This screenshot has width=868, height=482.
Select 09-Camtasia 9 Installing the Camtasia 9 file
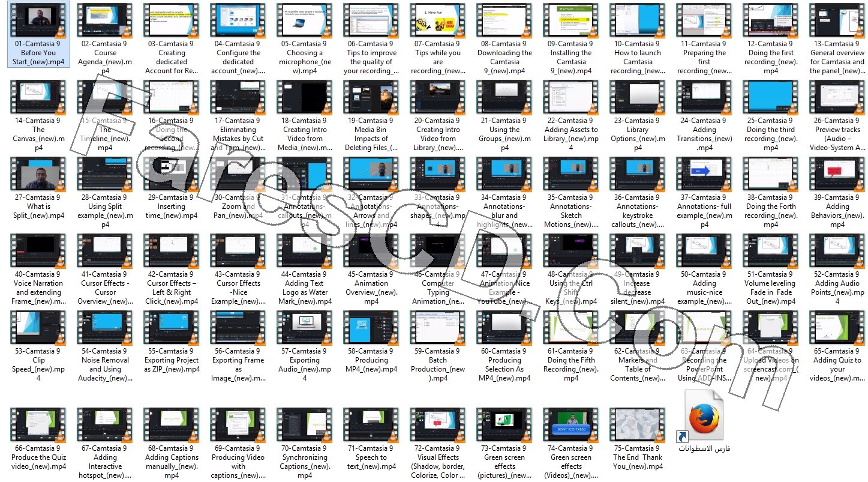tap(571, 38)
